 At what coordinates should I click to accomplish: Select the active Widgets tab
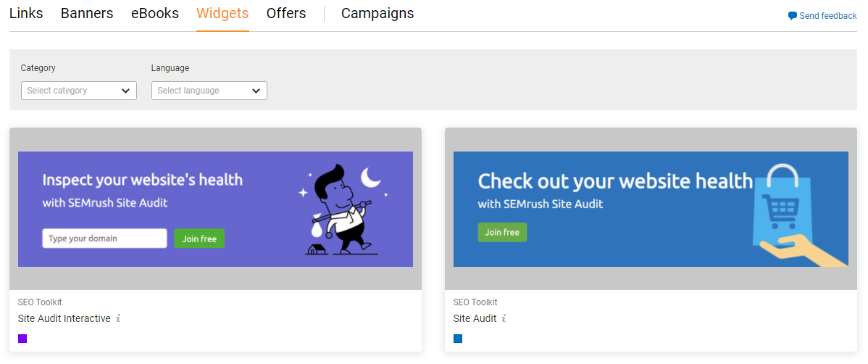point(222,13)
